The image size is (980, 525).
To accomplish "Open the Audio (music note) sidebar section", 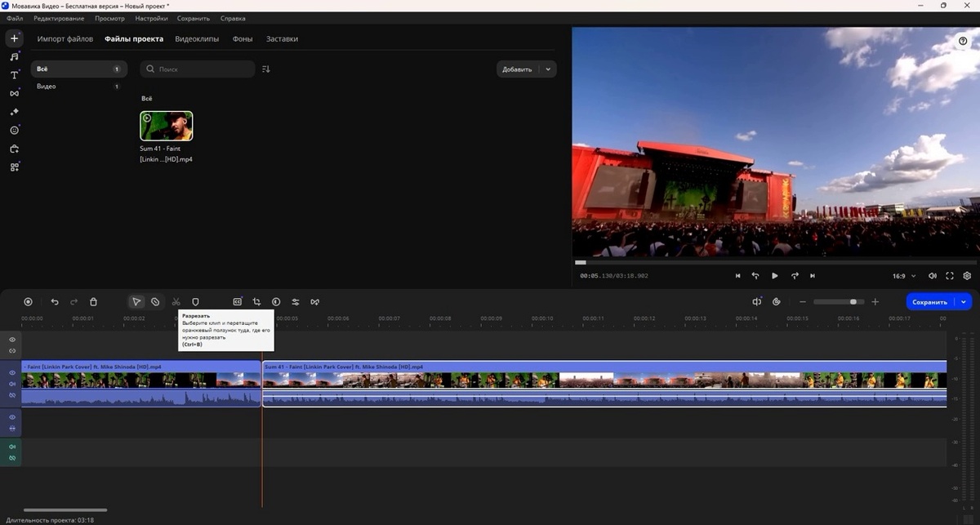I will (14, 57).
